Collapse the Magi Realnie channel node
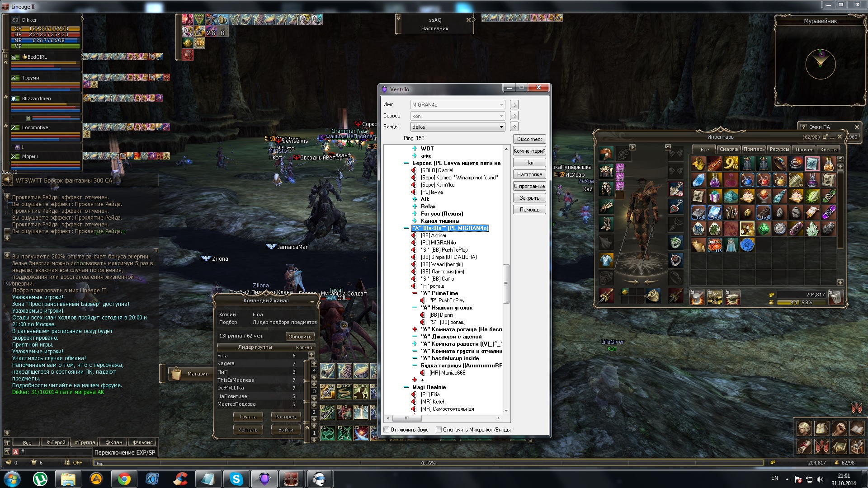This screenshot has height=488, width=868. click(x=406, y=387)
